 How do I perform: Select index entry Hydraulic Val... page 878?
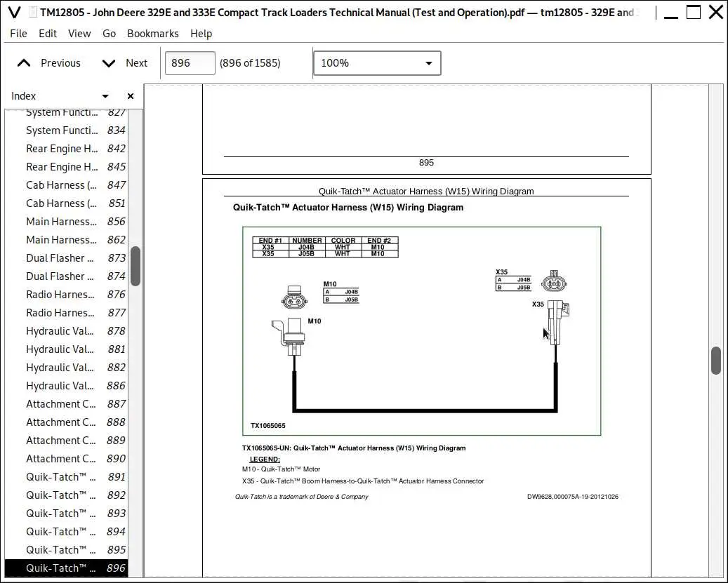[x=66, y=331]
